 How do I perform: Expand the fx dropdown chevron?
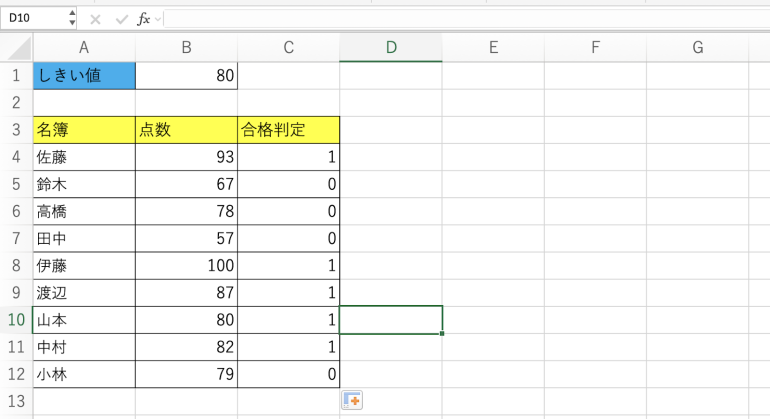pos(158,20)
